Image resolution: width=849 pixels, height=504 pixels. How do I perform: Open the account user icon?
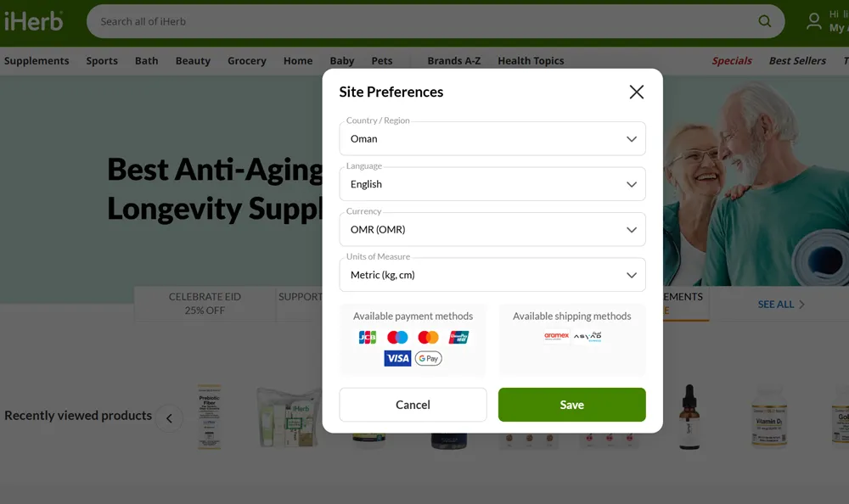tap(814, 21)
